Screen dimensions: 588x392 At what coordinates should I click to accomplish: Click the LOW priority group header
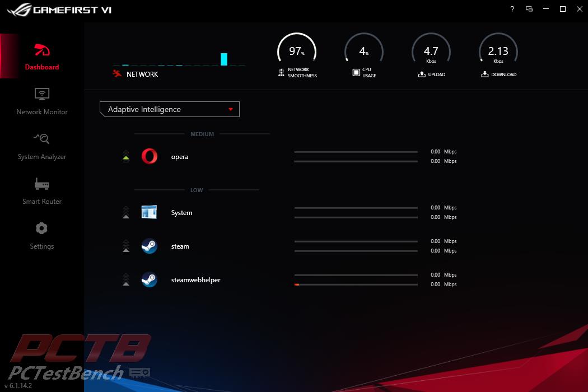point(197,190)
